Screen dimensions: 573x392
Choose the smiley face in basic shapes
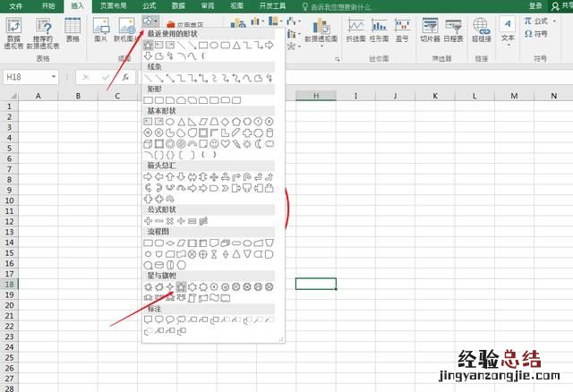[214, 144]
